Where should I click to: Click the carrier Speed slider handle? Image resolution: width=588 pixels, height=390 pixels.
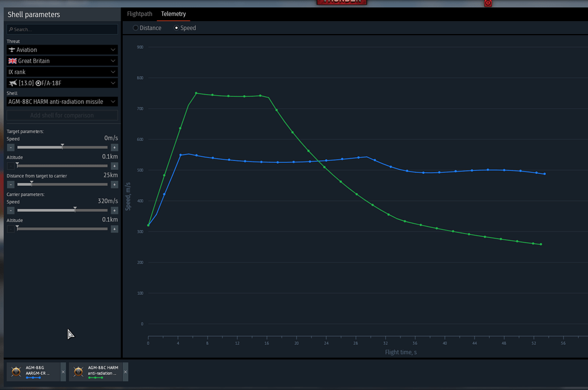(75, 209)
